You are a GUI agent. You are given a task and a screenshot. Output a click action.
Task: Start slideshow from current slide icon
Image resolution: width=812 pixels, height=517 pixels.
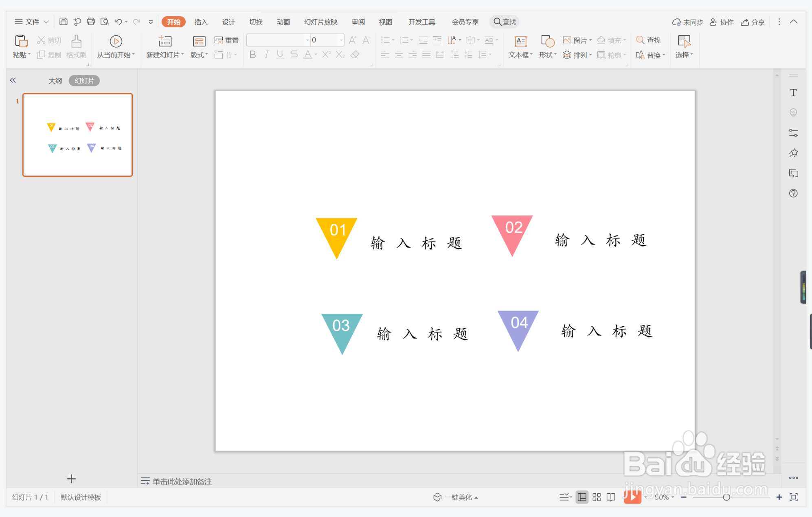116,41
